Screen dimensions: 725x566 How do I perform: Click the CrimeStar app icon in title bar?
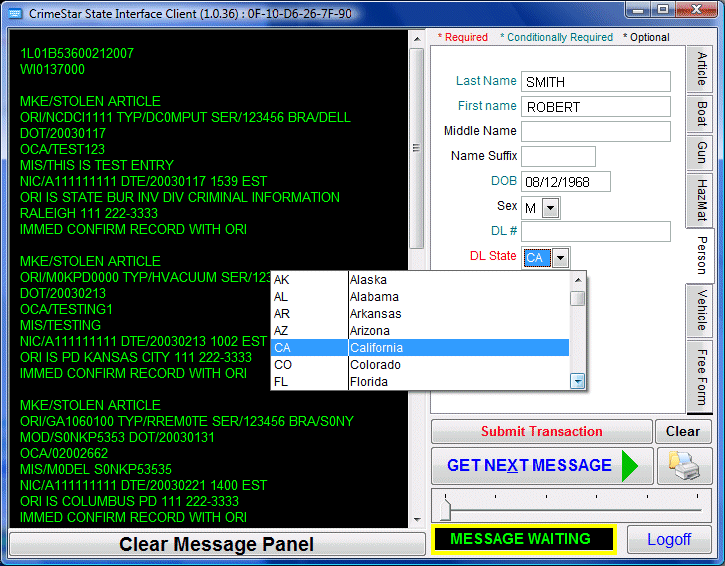point(15,11)
